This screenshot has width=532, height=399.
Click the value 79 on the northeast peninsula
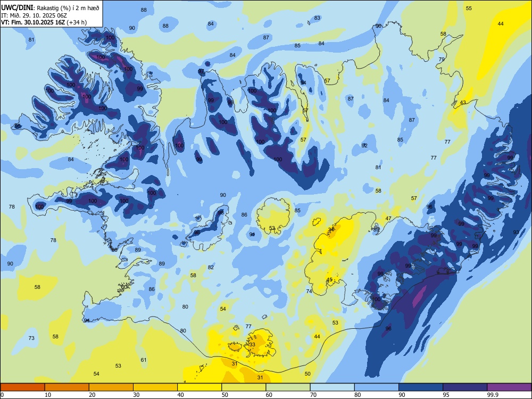tap(442, 60)
